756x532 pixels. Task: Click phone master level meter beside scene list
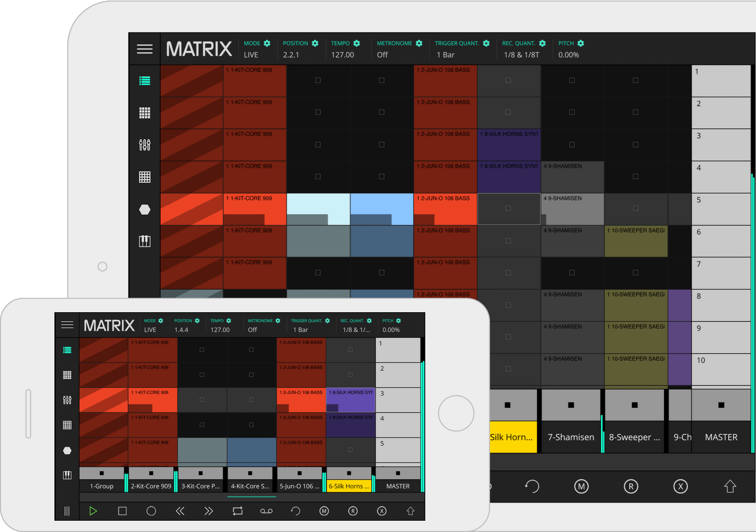[x=423, y=414]
